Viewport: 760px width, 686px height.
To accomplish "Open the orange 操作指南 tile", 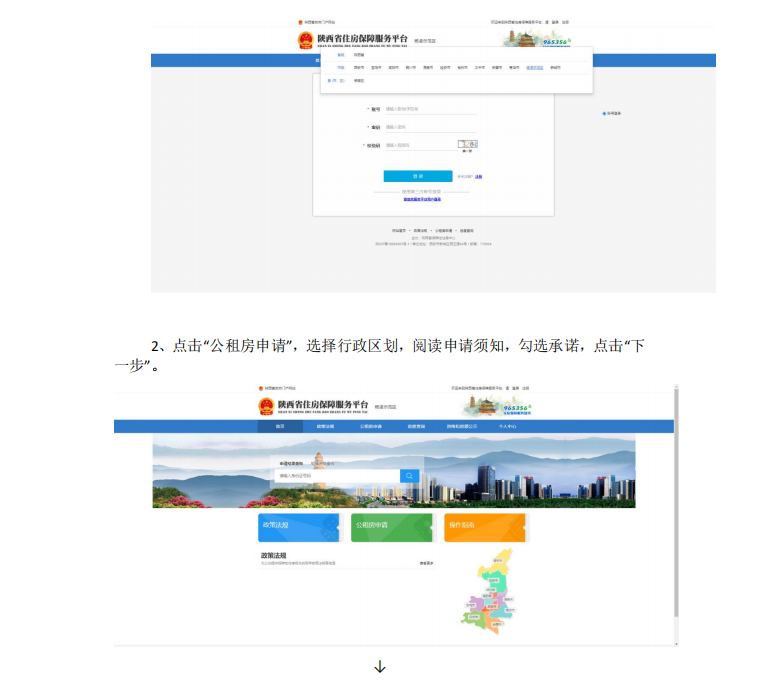I will pos(484,526).
